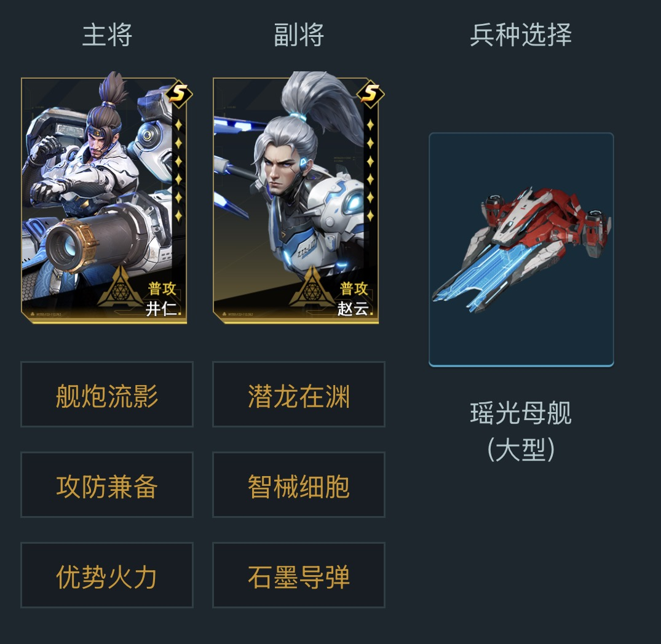Click the 主将 column header

107,35
